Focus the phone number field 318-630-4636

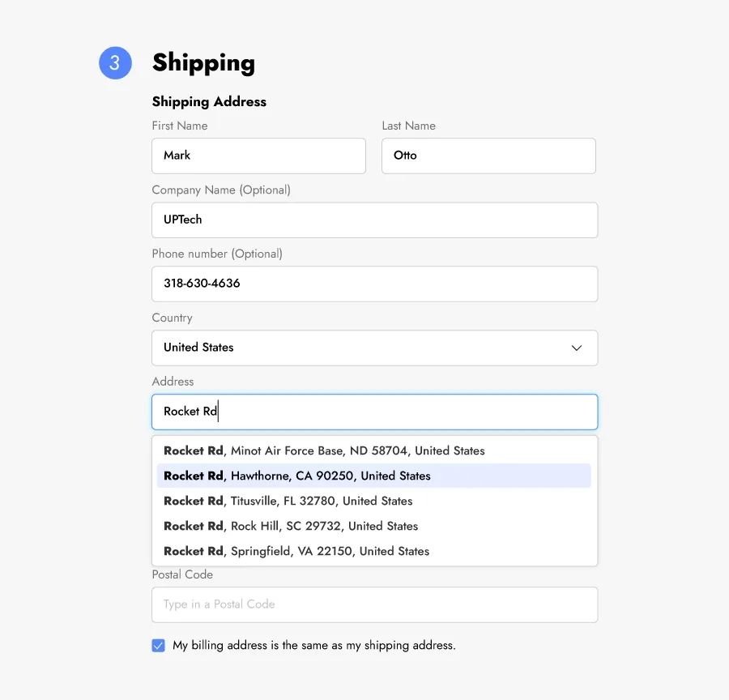[x=374, y=284]
